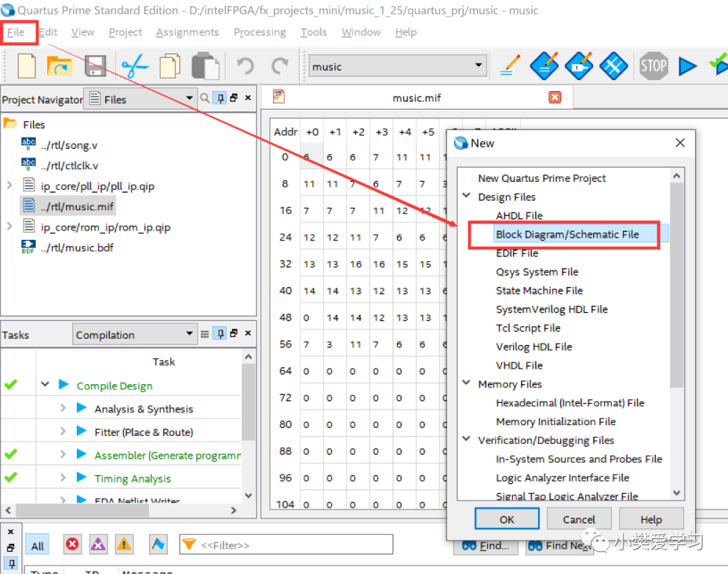The height and width of the screenshot is (574, 728).
Task: Click the Redo arrow icon
Action: coord(280,66)
